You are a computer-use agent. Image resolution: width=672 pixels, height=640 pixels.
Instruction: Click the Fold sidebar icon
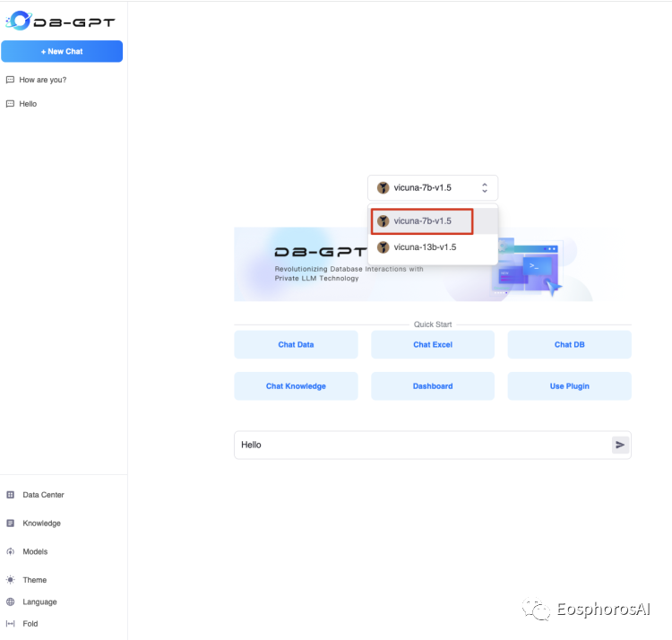pyautogui.click(x=11, y=624)
